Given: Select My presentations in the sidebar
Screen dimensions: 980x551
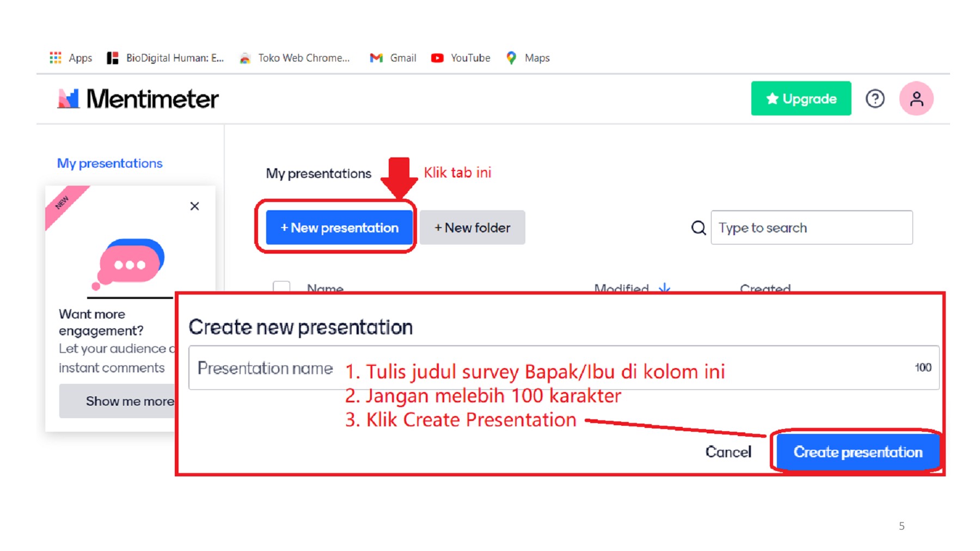Looking at the screenshot, I should point(109,163).
